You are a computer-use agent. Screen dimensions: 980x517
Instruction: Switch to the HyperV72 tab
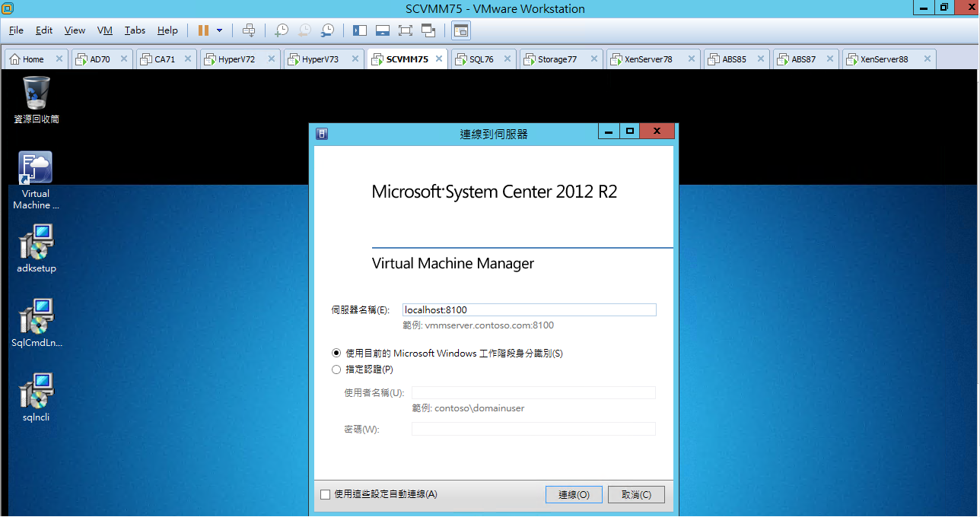tap(240, 59)
